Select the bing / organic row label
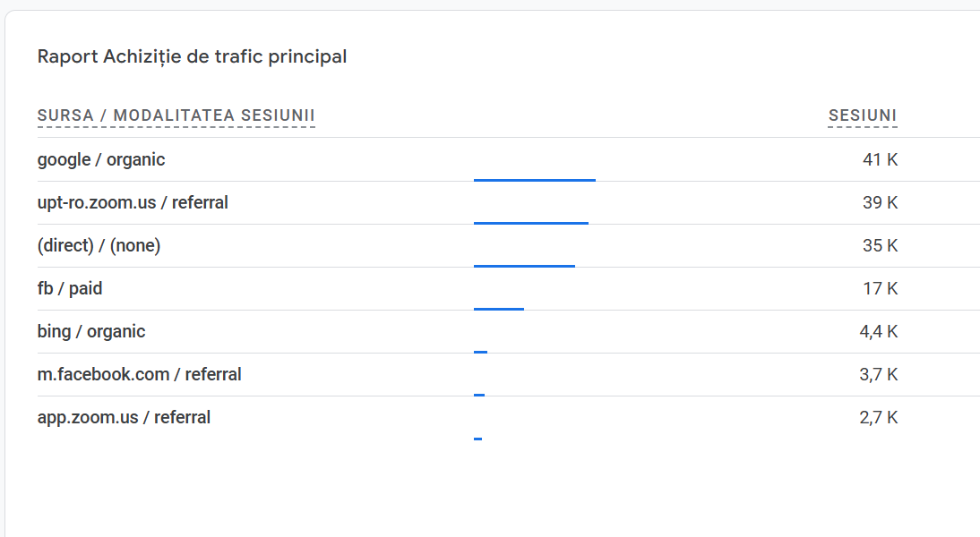 click(91, 332)
